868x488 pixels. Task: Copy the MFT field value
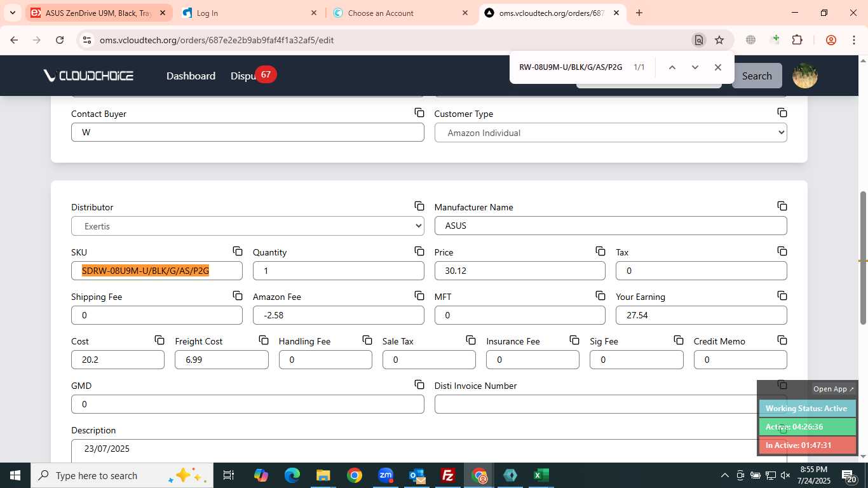tap(600, 295)
